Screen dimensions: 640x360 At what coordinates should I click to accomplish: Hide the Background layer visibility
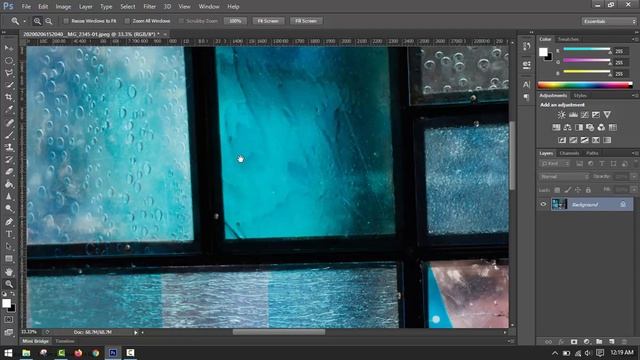click(x=543, y=204)
